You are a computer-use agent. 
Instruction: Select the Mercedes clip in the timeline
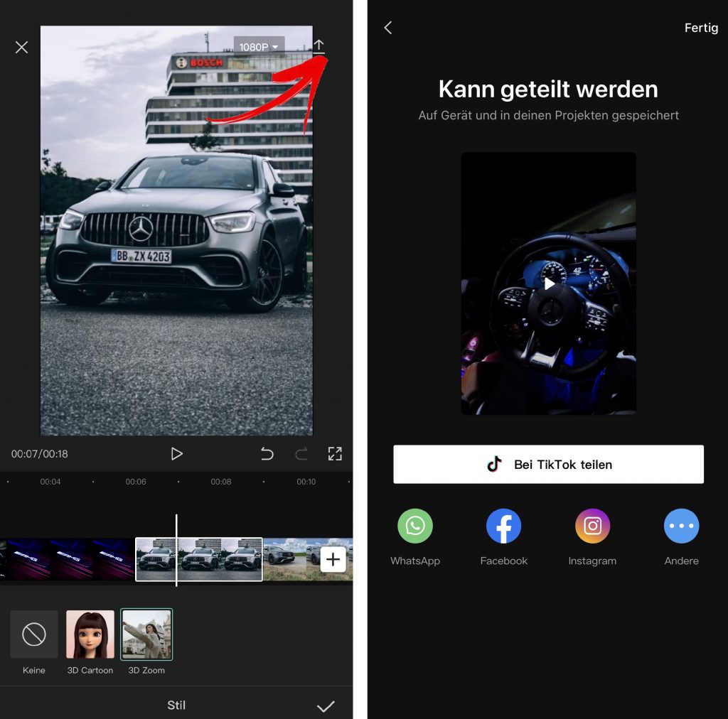pyautogui.click(x=199, y=560)
